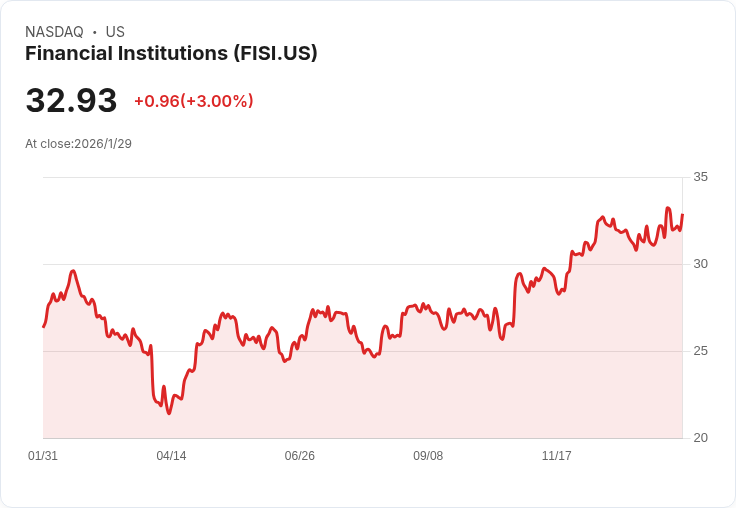
Task: Click the 06/26 date marker
Action: [299, 456]
